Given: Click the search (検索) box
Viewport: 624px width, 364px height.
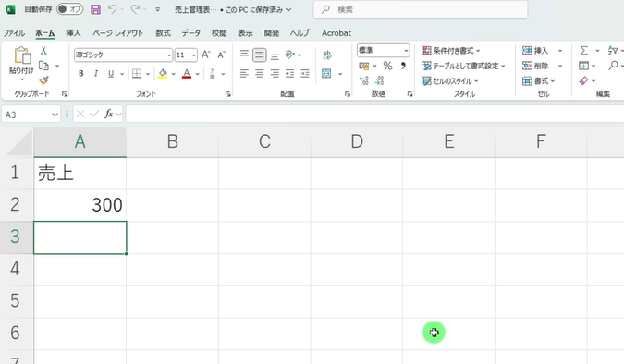Looking at the screenshot, I should [421, 9].
